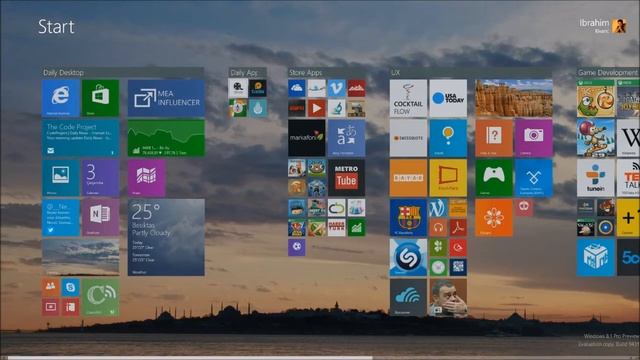The height and width of the screenshot is (360, 640).
Task: Open the snowboarding mouse game tile
Action: pyautogui.click(x=596, y=138)
